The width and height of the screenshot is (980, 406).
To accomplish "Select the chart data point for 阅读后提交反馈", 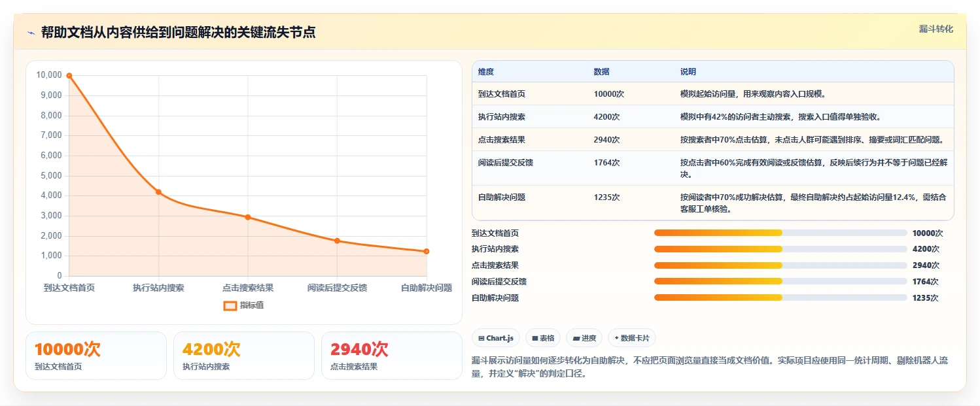I will click(337, 241).
